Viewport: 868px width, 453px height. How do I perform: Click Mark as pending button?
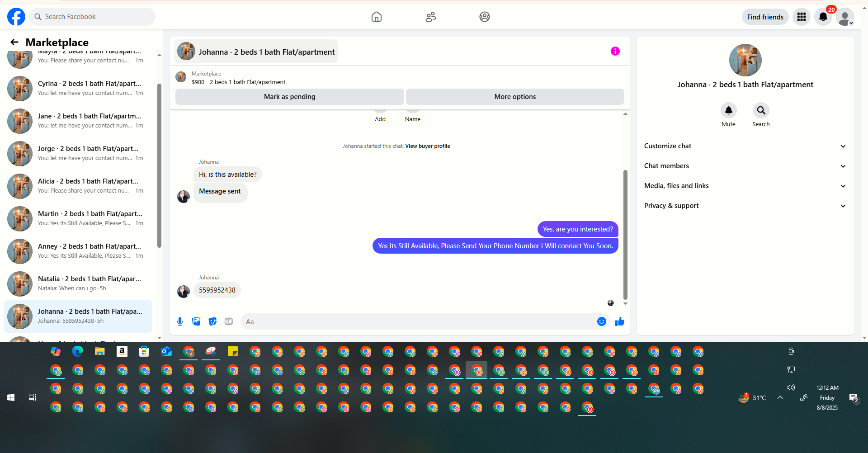[290, 97]
